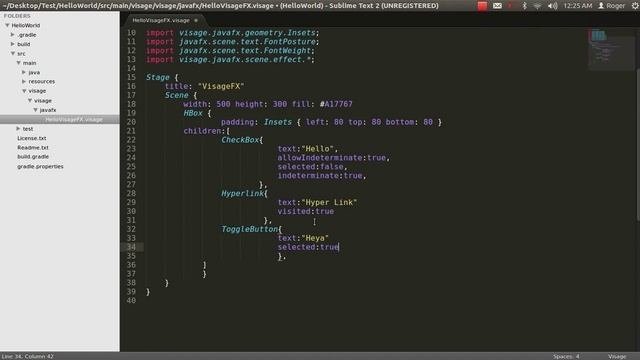This screenshot has width=640, height=360.
Task: Expand the resources folder
Action: click(24, 82)
